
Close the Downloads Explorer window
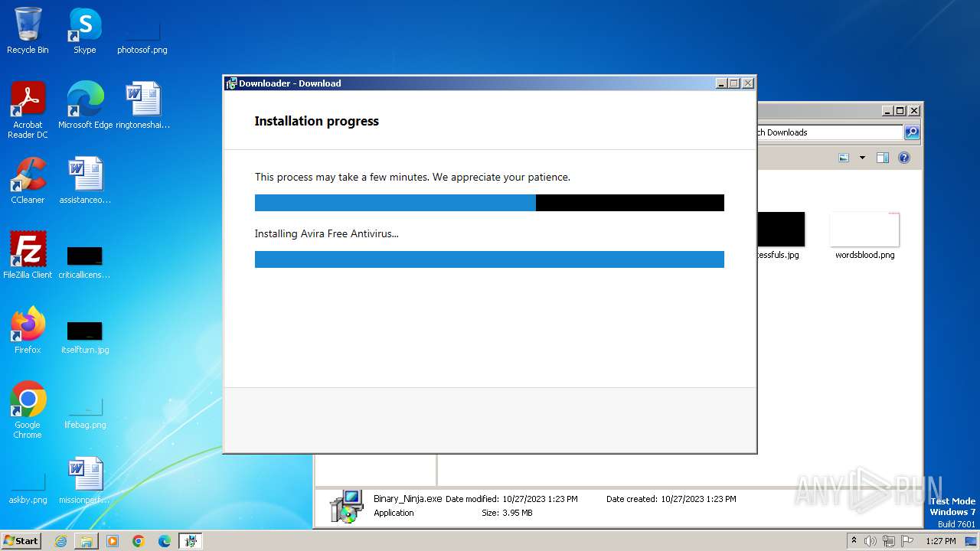tap(913, 110)
